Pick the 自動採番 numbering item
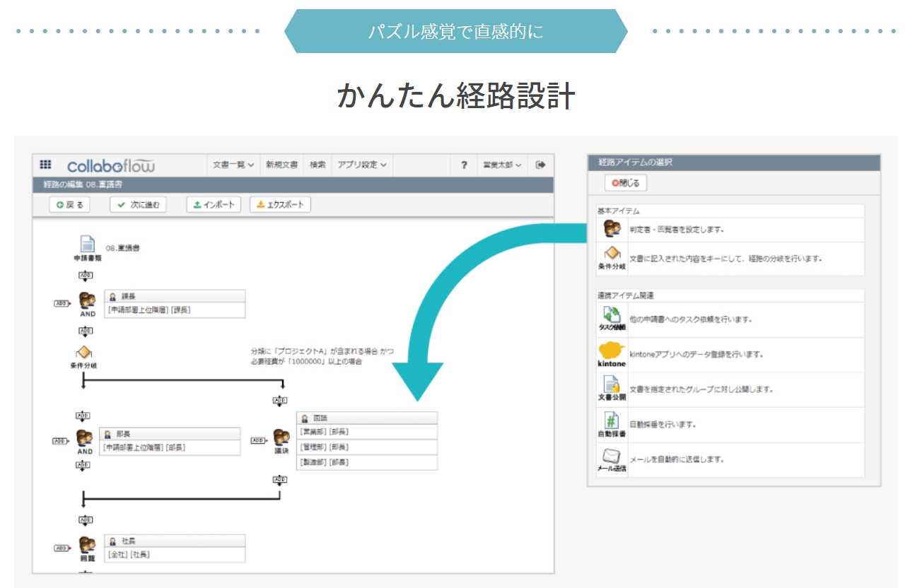 click(612, 424)
